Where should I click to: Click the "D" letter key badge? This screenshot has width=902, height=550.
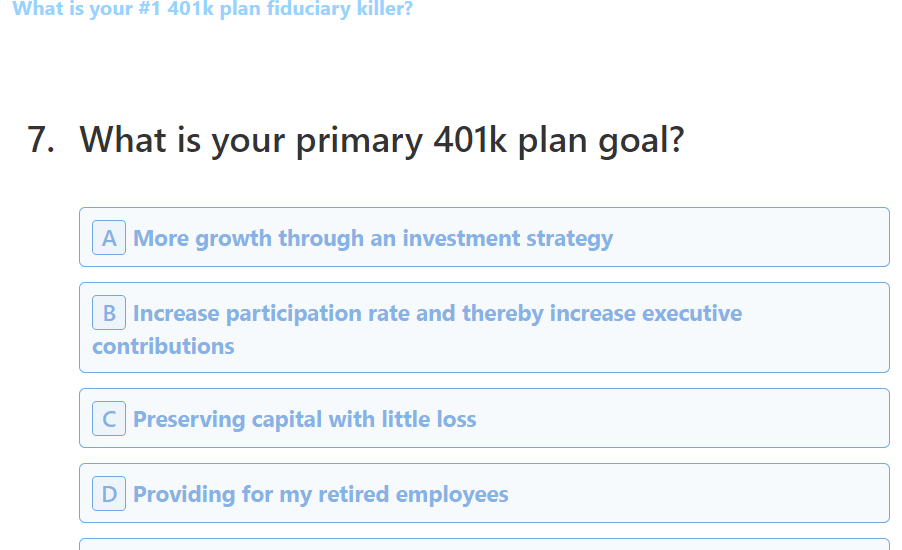[109, 494]
